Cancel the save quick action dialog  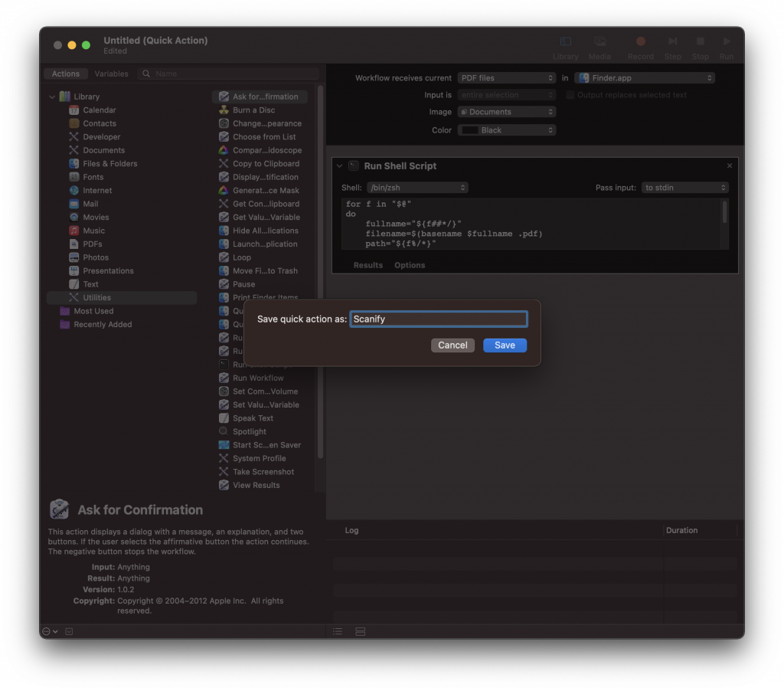click(x=452, y=345)
